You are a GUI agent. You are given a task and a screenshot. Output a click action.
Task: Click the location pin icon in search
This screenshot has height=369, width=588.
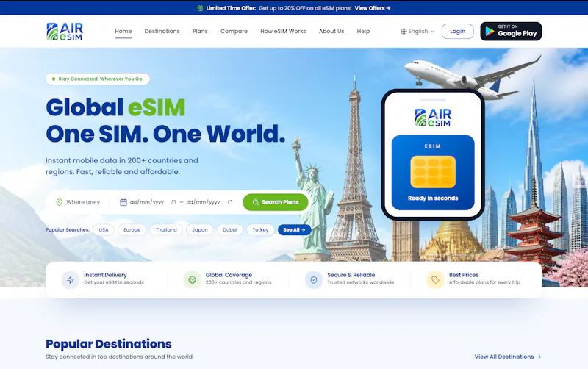tap(59, 202)
